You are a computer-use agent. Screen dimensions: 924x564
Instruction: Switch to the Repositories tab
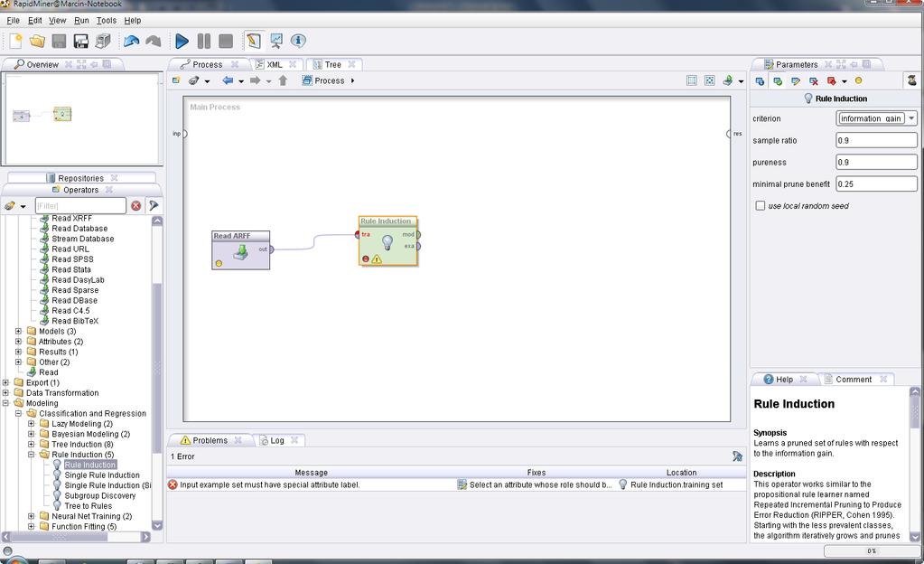(x=80, y=178)
